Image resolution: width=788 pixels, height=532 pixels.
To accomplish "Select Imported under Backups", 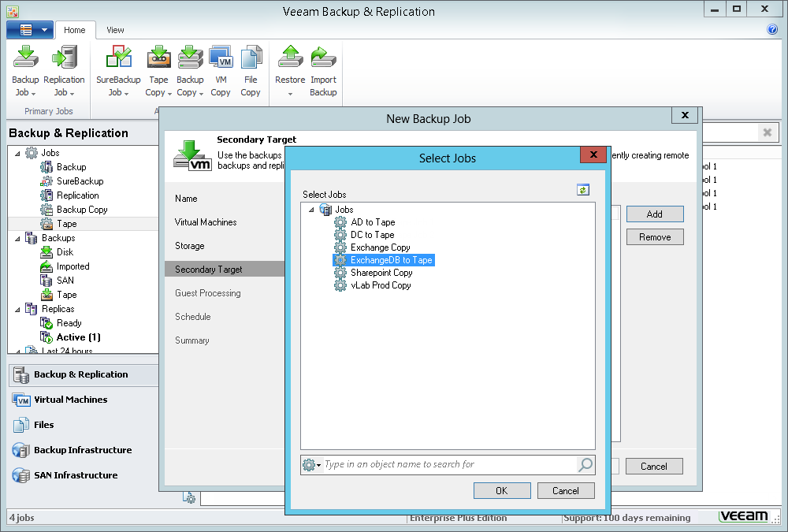I will click(x=65, y=266).
